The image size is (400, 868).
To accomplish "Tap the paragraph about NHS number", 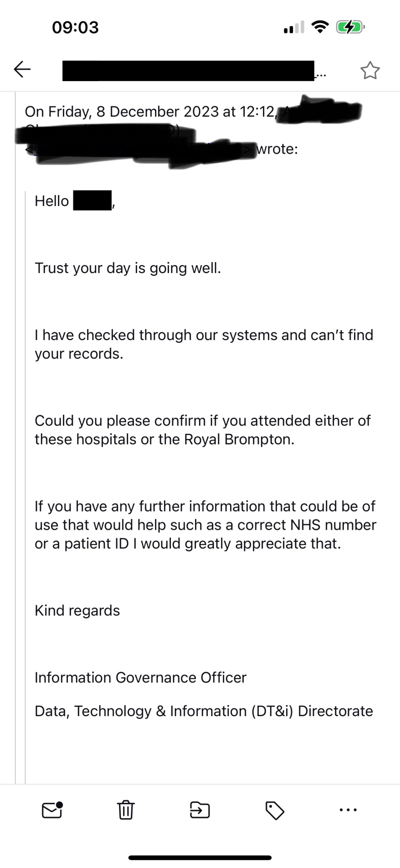I will [205, 525].
